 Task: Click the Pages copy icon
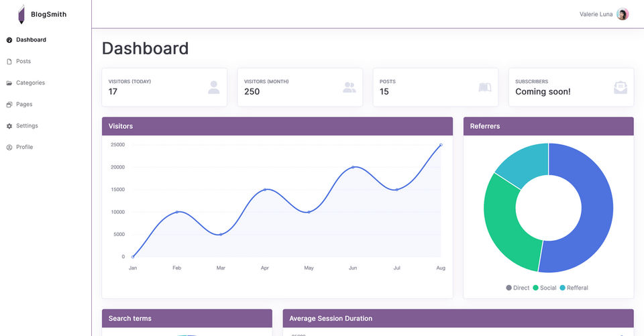pyautogui.click(x=9, y=105)
